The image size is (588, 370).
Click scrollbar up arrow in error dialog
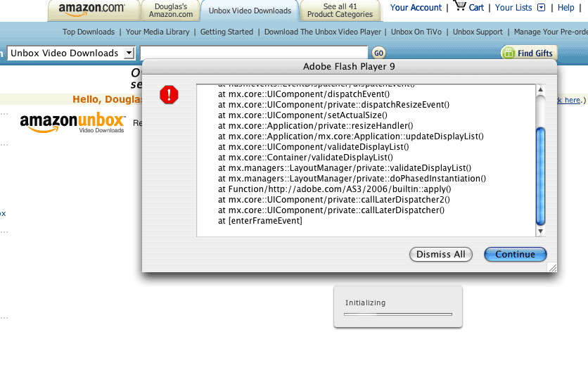pos(540,89)
